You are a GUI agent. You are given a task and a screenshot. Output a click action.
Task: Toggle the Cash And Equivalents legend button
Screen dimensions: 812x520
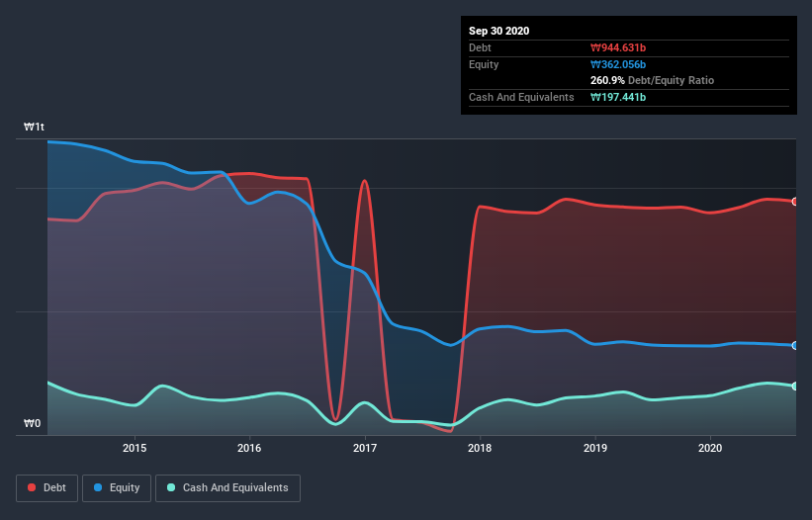tap(227, 488)
